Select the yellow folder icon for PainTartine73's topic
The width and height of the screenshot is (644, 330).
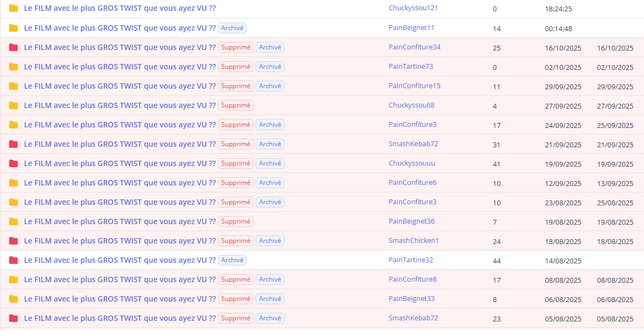[13, 67]
